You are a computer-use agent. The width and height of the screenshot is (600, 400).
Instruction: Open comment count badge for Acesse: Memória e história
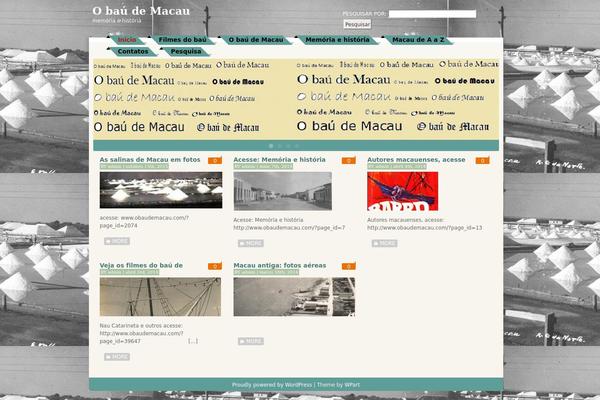pyautogui.click(x=349, y=161)
